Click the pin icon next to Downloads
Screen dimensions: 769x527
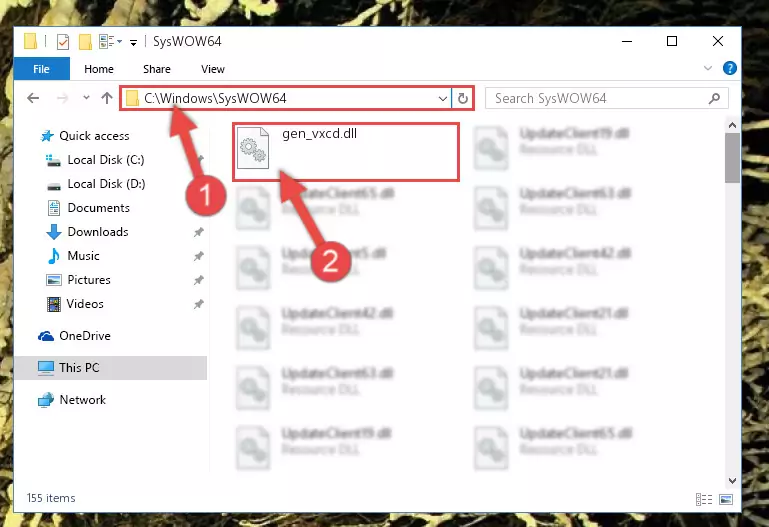tap(199, 232)
